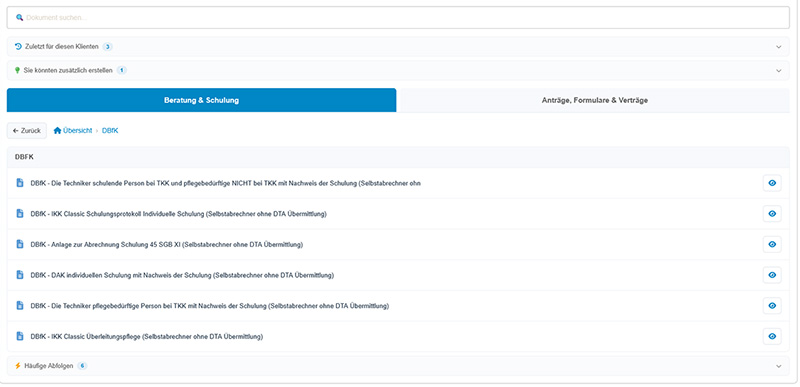This screenshot has width=800, height=387.
Task: Click the magnifier icon in search box
Action: tap(19, 17)
